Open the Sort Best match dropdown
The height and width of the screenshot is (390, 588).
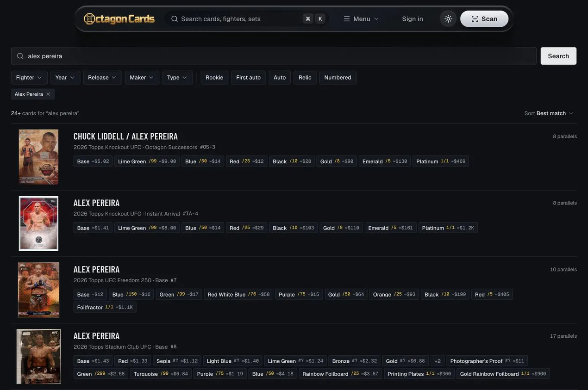point(549,113)
